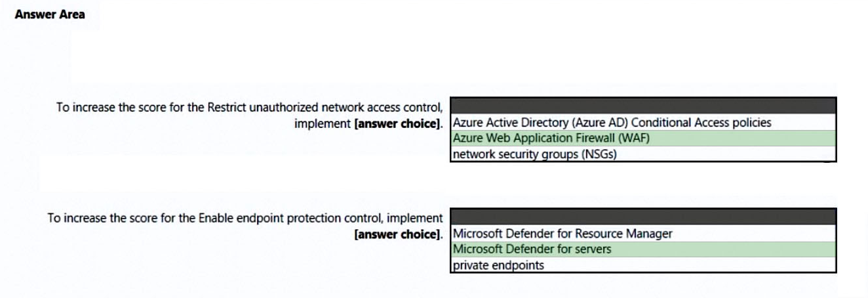This screenshot has width=868, height=298.
Task: Click the first bold [answer choice] placeholder
Action: point(397,123)
